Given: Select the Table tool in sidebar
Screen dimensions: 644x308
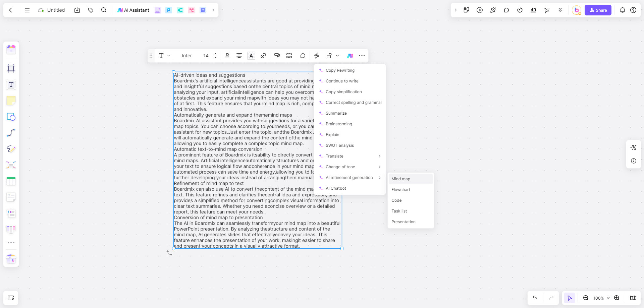Looking at the screenshot, I should 11,181.
